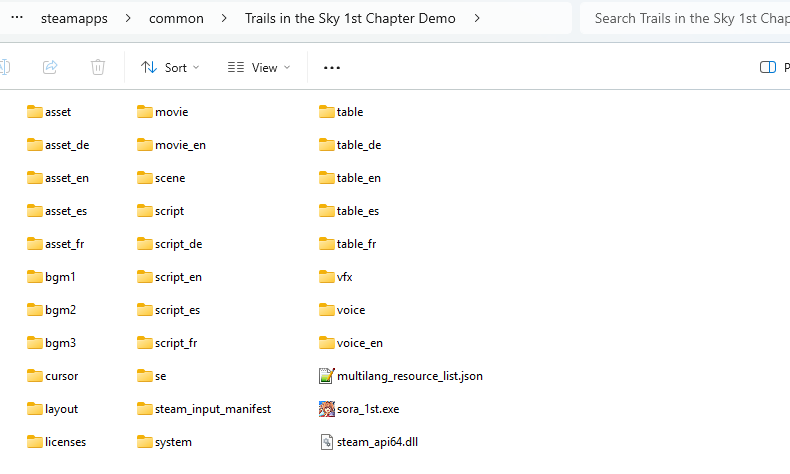Click the table_fr folder name
This screenshot has height=474, width=790.
356,244
